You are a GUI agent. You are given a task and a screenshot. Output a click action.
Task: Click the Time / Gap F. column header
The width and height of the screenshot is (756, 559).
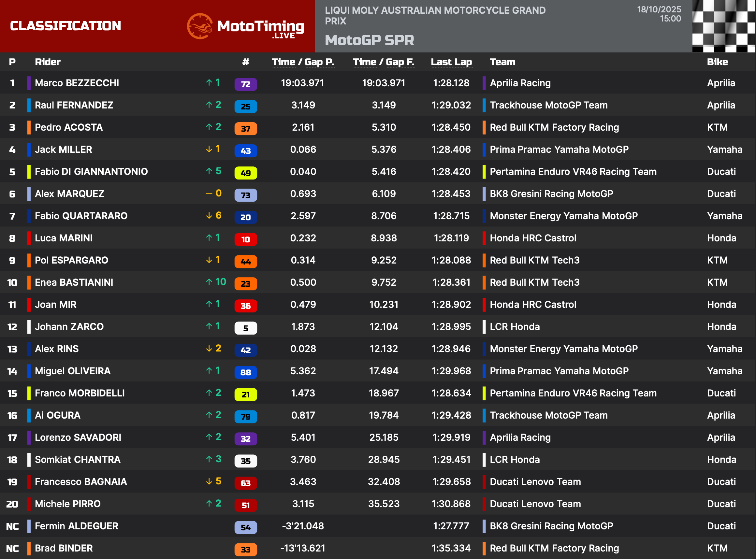pos(384,62)
